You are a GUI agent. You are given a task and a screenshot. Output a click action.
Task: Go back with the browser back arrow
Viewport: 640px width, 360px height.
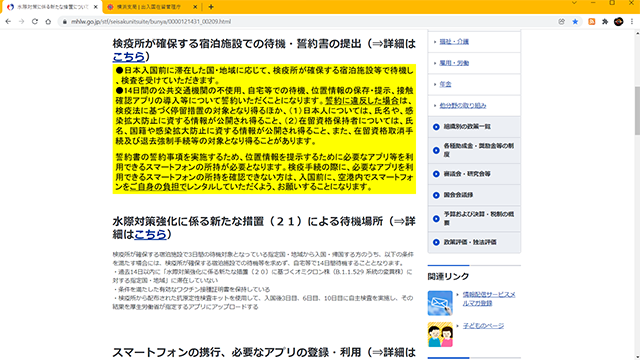click(8, 22)
